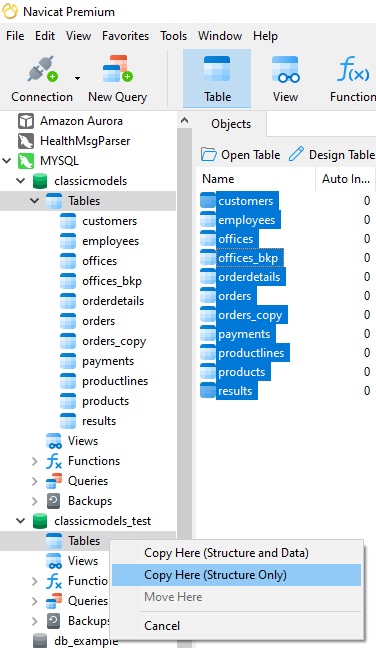Select the View toolbar button
The width and height of the screenshot is (376, 648).
(285, 79)
